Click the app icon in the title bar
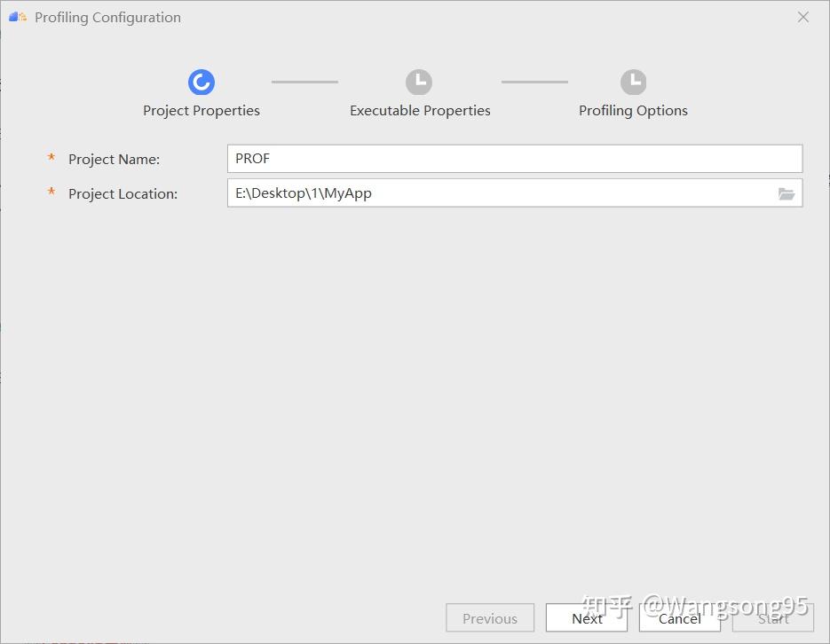830x644 pixels. (16, 15)
